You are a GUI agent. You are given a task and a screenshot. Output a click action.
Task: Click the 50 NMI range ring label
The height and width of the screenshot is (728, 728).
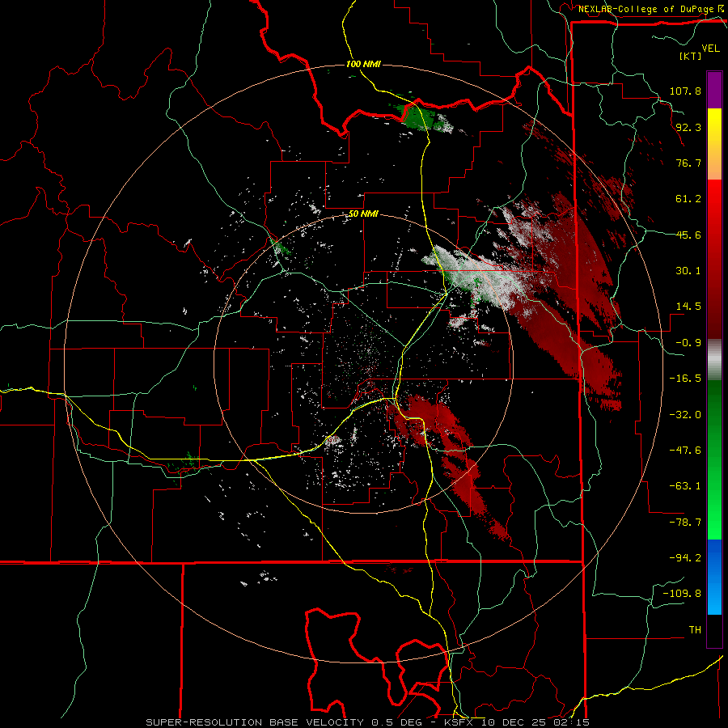363,214
